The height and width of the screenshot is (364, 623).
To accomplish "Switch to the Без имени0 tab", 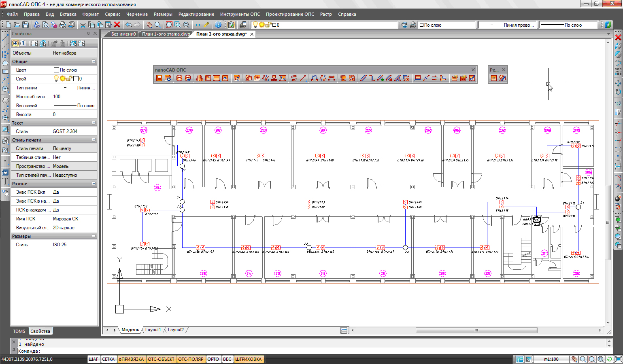I will point(123,34).
